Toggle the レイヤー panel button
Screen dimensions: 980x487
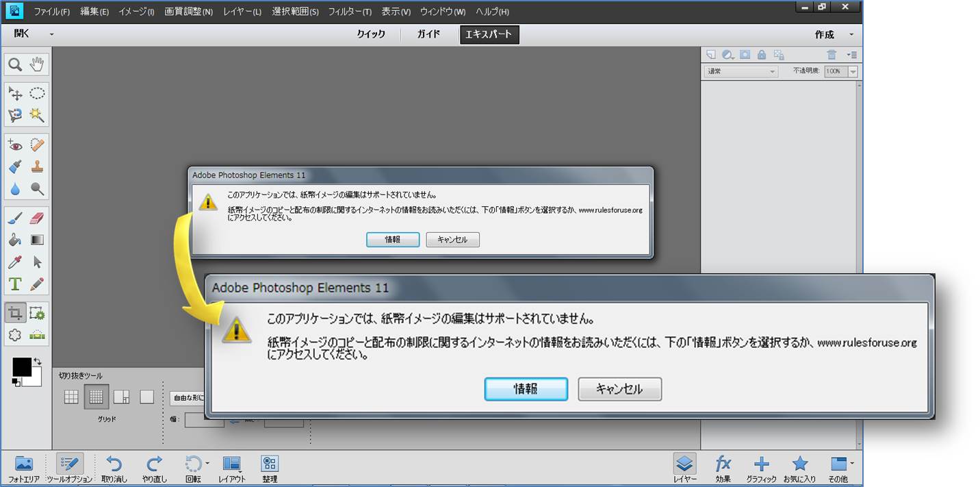point(684,469)
